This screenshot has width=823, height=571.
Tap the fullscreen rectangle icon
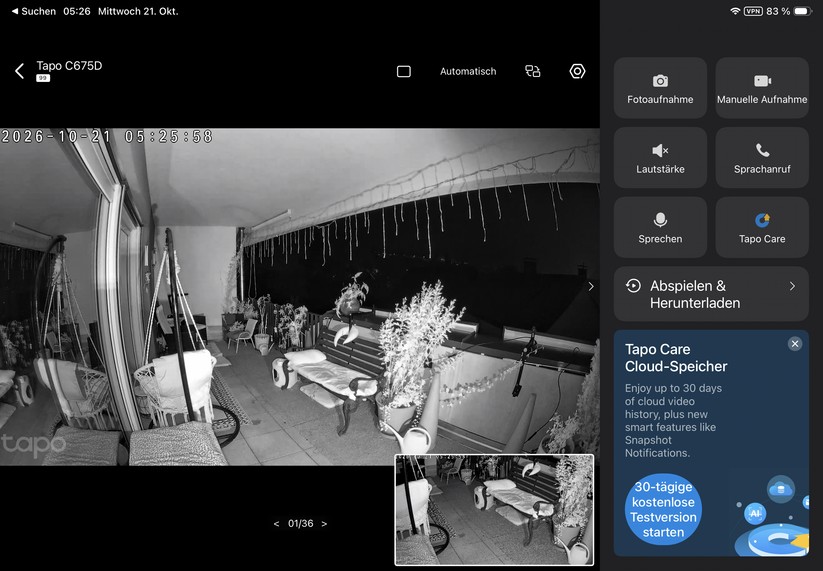(404, 71)
